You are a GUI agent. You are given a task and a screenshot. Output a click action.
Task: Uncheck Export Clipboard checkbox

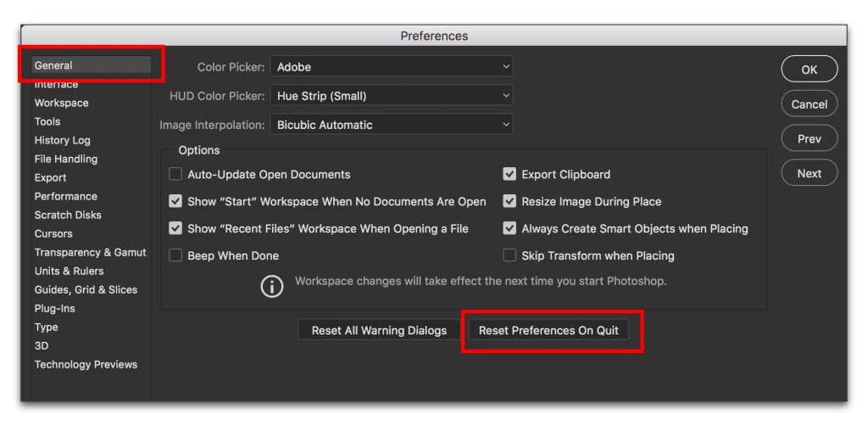tap(509, 175)
